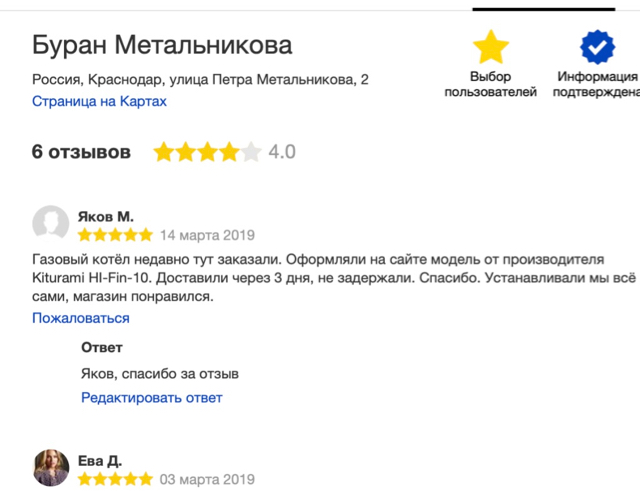Viewport: 640px width, 491px height.
Task: Click the '6 отзывов' reviews heading
Action: tap(81, 152)
